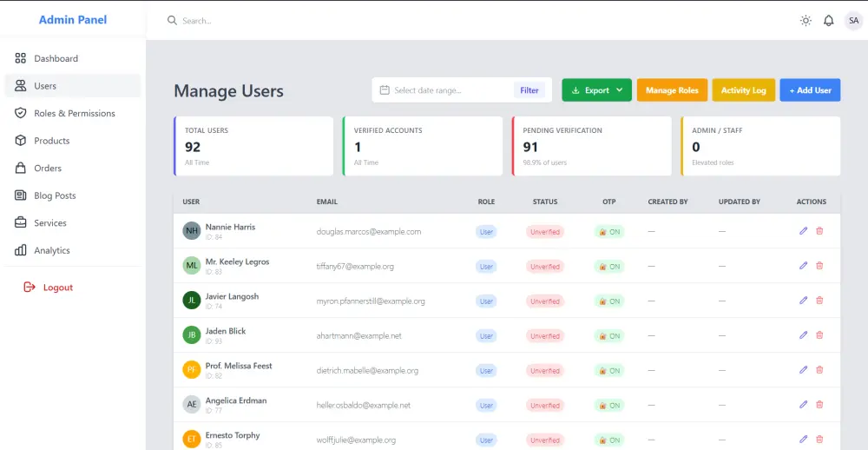
Task: Click email douglas.marcos@example.com
Action: [x=369, y=232]
